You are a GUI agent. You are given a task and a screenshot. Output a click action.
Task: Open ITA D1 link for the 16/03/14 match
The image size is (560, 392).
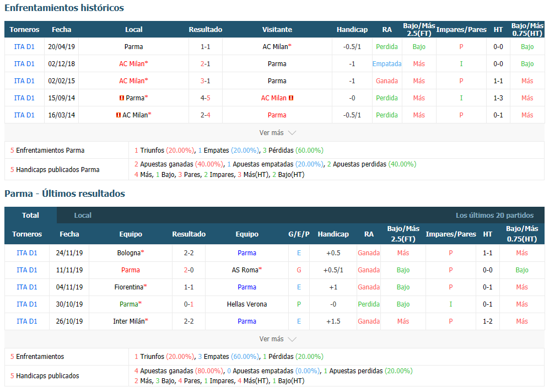coord(24,115)
